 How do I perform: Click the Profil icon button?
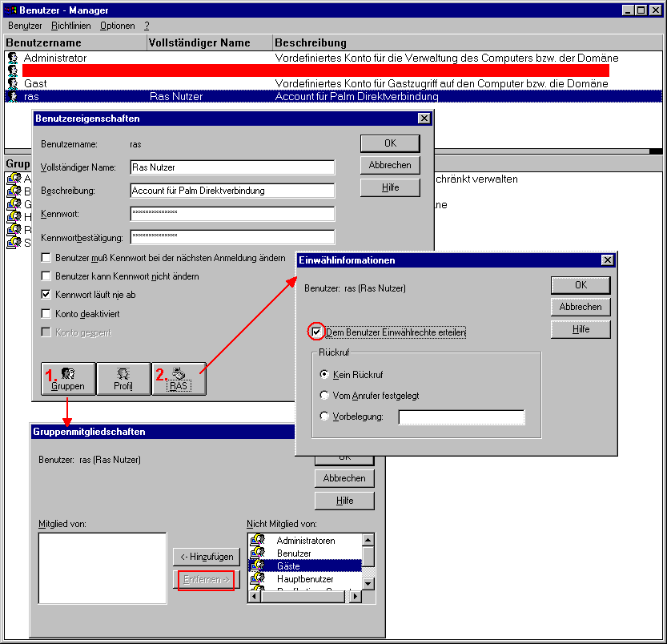[124, 378]
